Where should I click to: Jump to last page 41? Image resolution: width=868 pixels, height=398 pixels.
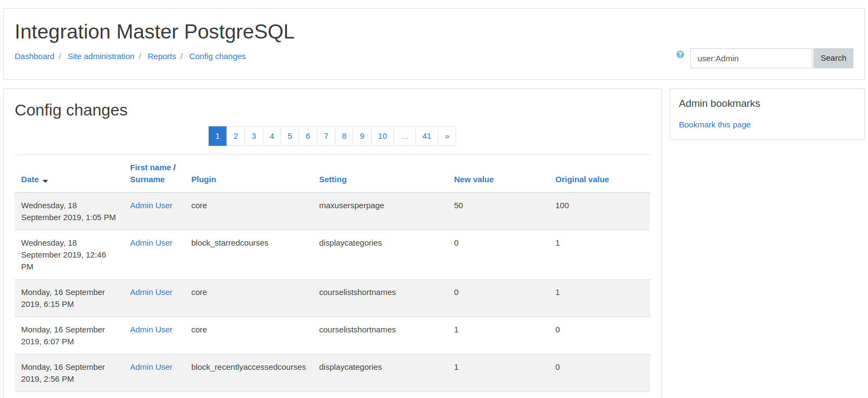click(x=427, y=136)
